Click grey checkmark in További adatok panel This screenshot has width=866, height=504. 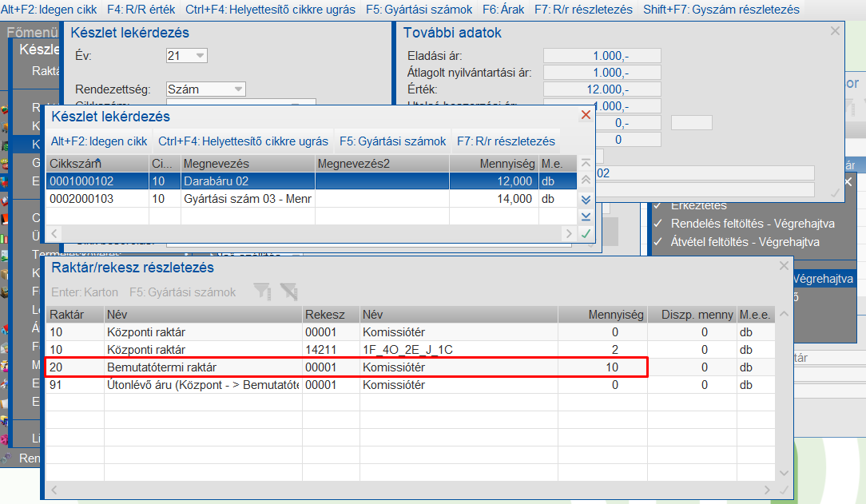835,192
